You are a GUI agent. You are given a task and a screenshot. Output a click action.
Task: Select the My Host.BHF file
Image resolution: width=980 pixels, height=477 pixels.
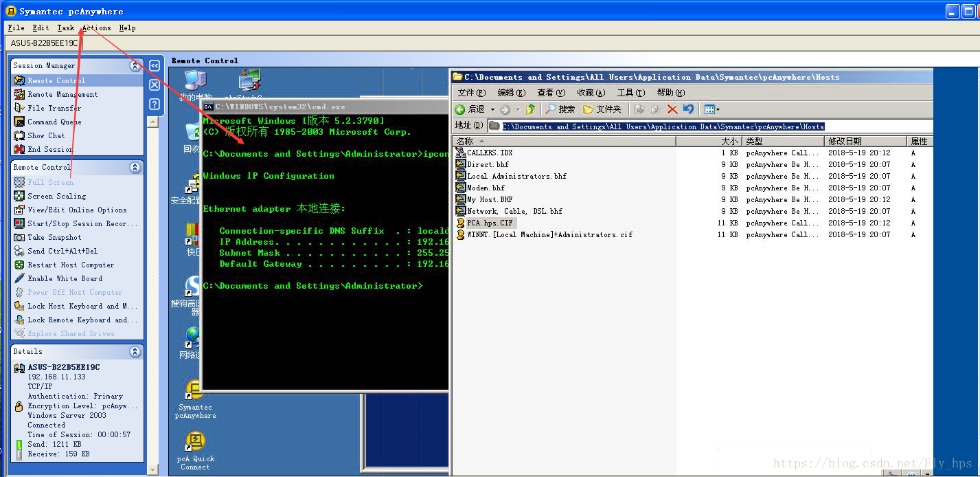(484, 199)
